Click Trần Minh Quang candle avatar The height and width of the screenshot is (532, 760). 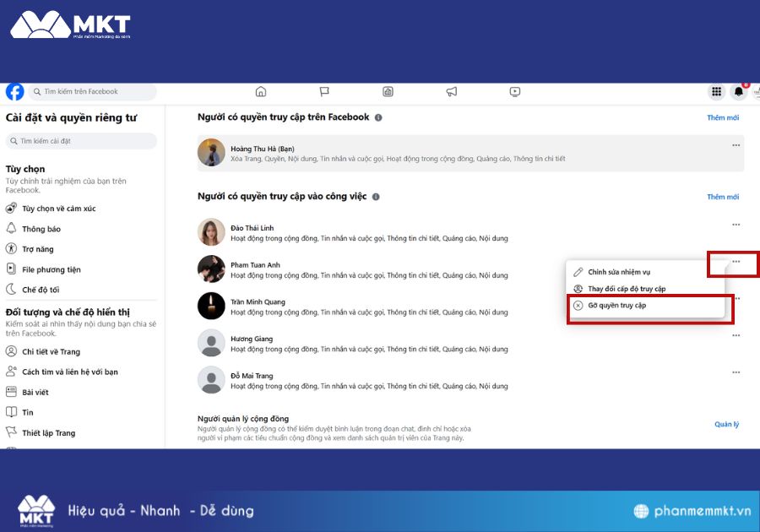[x=211, y=306]
